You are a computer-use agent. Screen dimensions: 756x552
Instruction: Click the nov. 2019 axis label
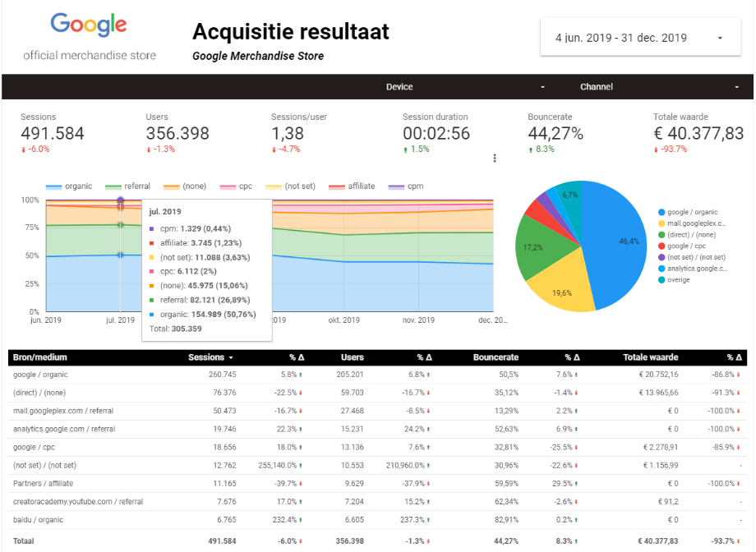418,320
